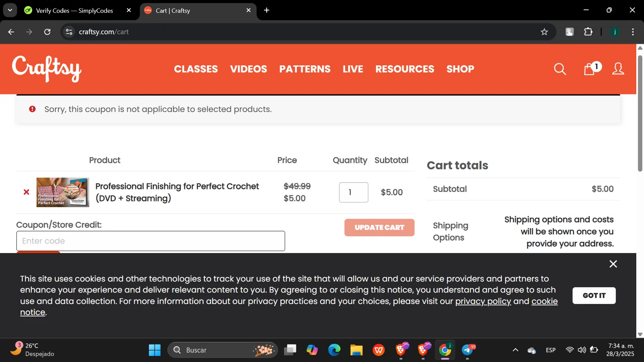Image resolution: width=644 pixels, height=362 pixels.
Task: Close the Cart | Craftsy tab
Action: tap(249, 10)
